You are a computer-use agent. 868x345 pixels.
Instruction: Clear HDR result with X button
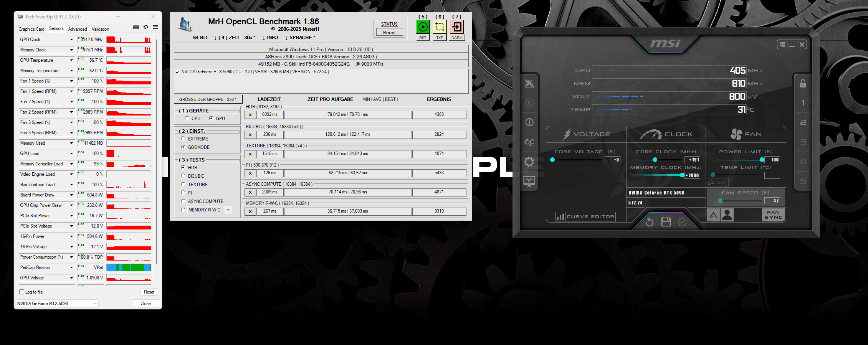[x=250, y=115]
